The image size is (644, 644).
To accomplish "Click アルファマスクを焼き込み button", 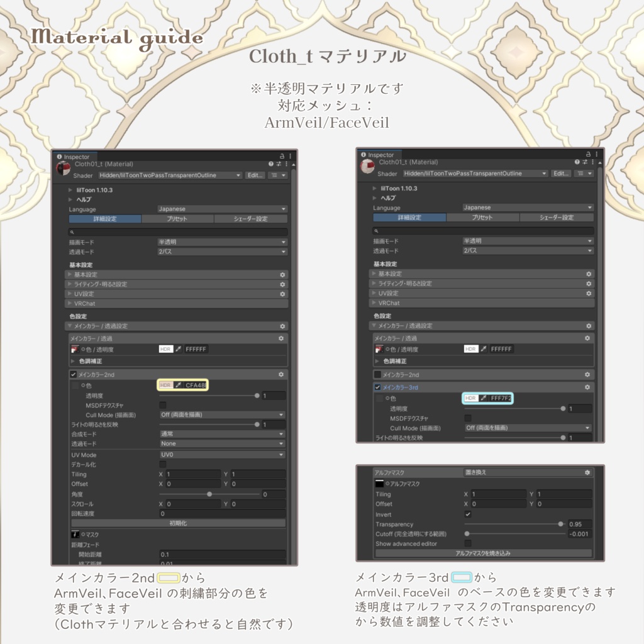I will pyautogui.click(x=483, y=553).
